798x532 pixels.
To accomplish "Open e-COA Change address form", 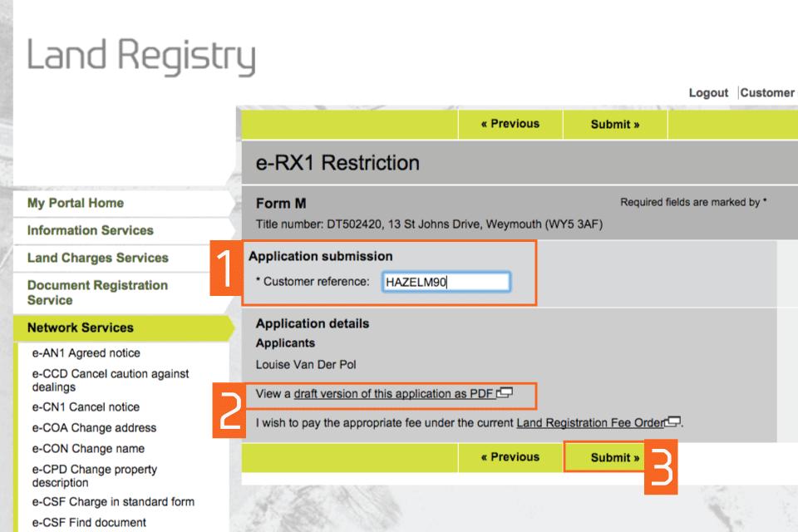I will pyautogui.click(x=94, y=428).
